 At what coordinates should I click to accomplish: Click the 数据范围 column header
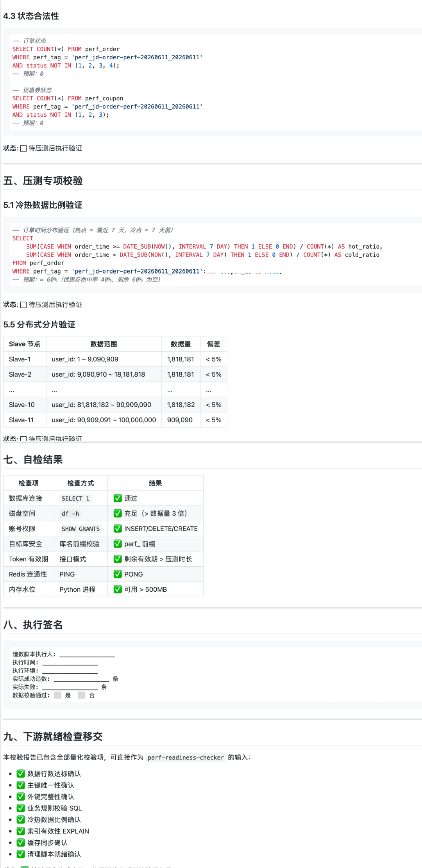(x=104, y=344)
